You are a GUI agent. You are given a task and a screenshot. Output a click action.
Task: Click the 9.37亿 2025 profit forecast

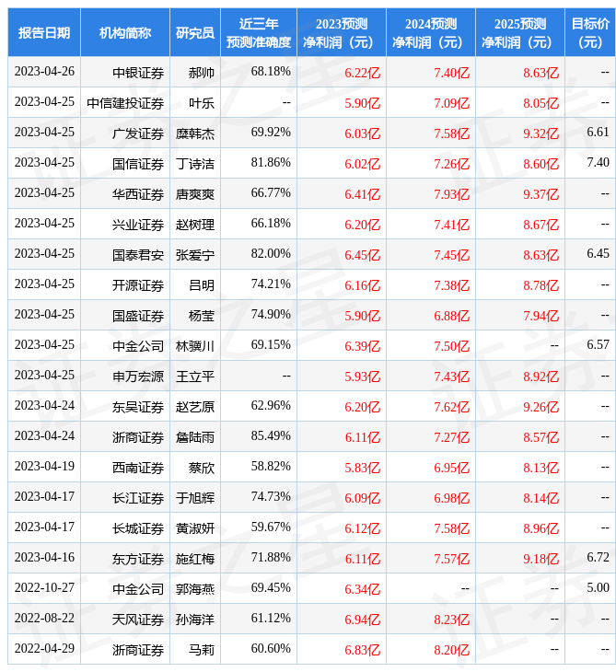541,193
